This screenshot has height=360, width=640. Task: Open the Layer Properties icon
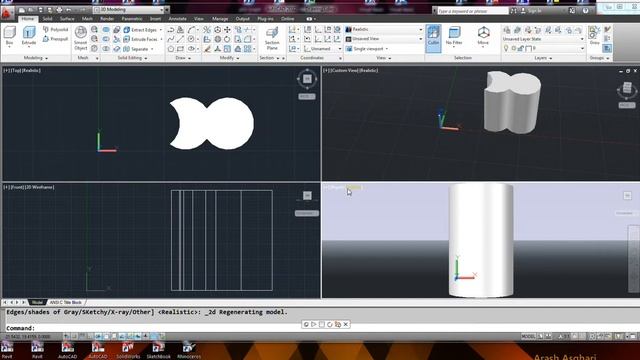pos(507,30)
